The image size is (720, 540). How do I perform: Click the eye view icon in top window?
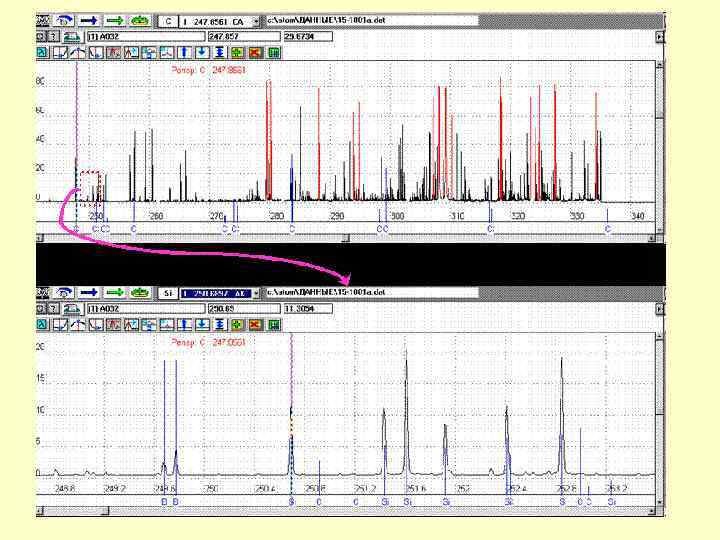click(x=66, y=20)
